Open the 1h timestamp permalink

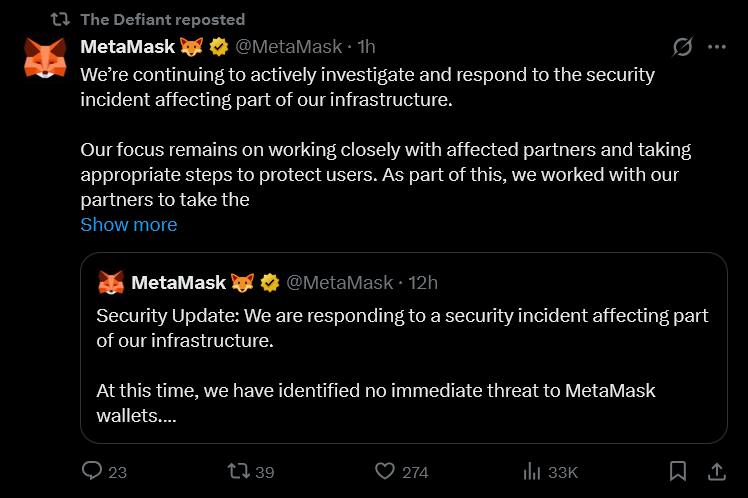tap(366, 47)
